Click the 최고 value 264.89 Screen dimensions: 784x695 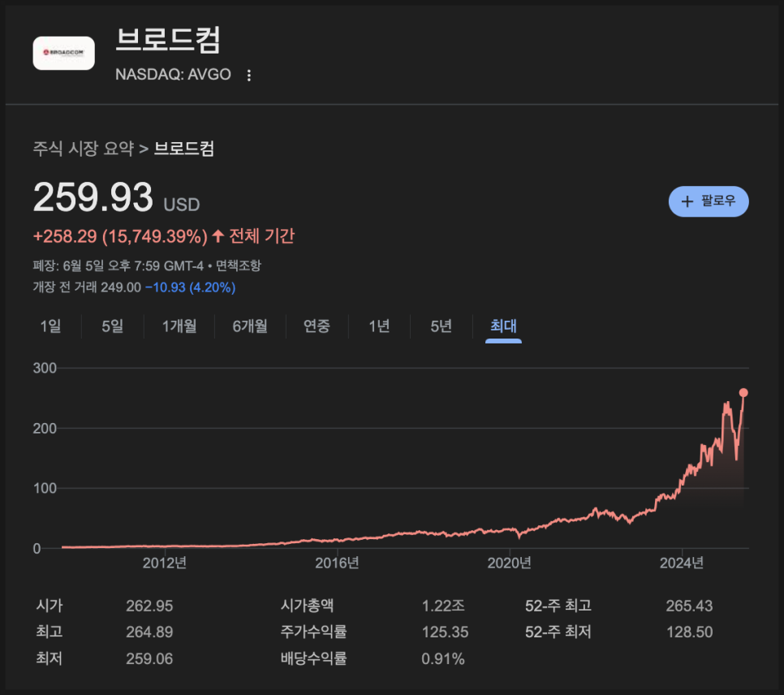point(149,632)
